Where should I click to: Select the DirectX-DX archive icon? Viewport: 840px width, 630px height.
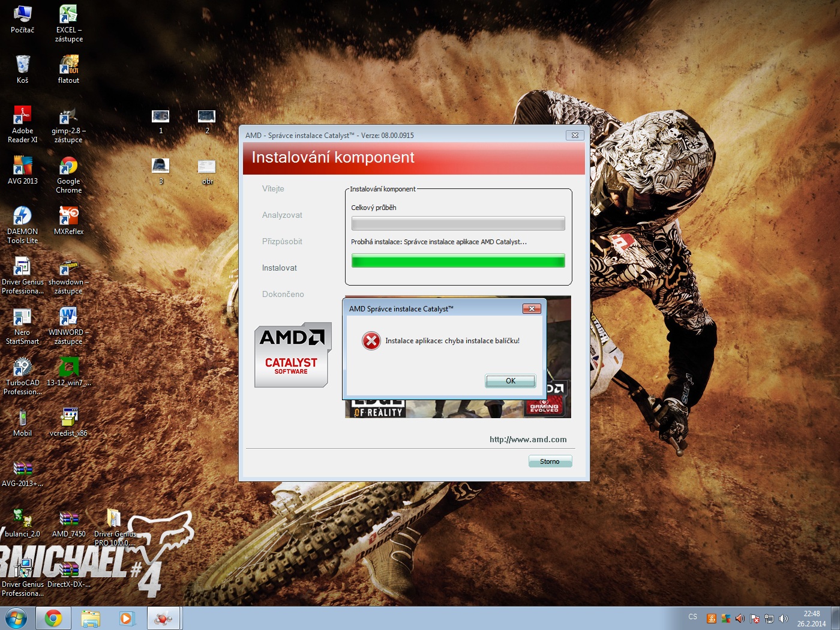(68, 574)
